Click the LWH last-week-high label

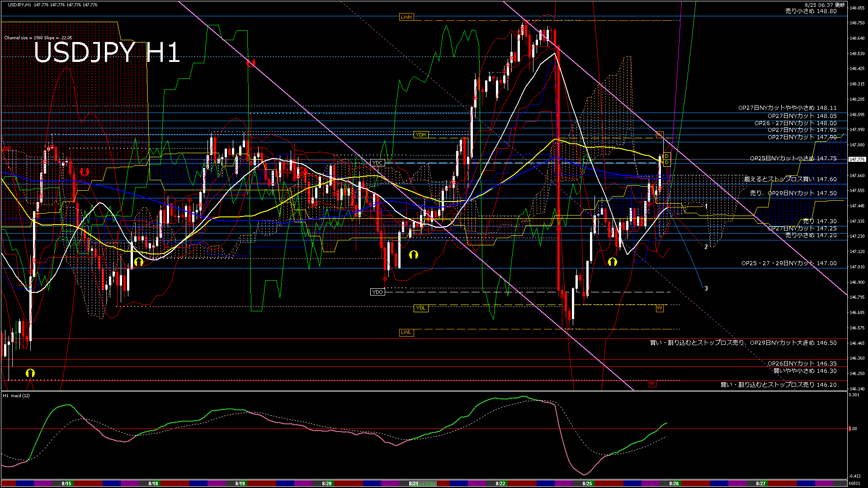click(x=406, y=17)
